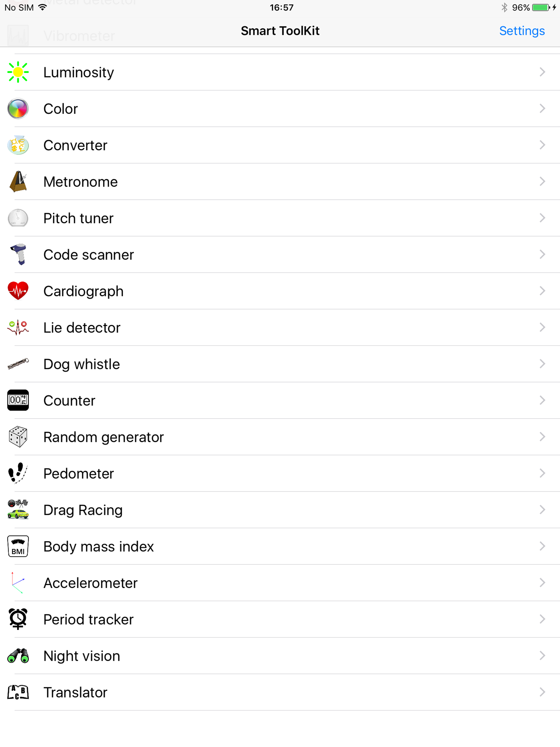Tap the Pedometer footsteps icon
560x747 pixels.
pyautogui.click(x=18, y=473)
